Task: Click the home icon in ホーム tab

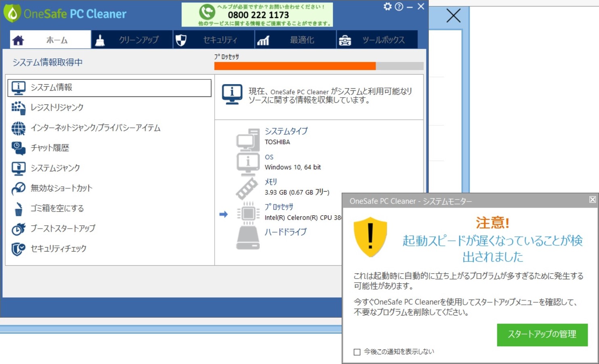Action: [18, 40]
